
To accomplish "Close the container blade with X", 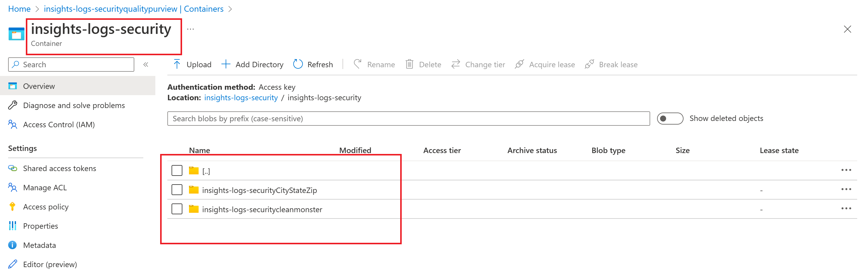I will tap(848, 29).
